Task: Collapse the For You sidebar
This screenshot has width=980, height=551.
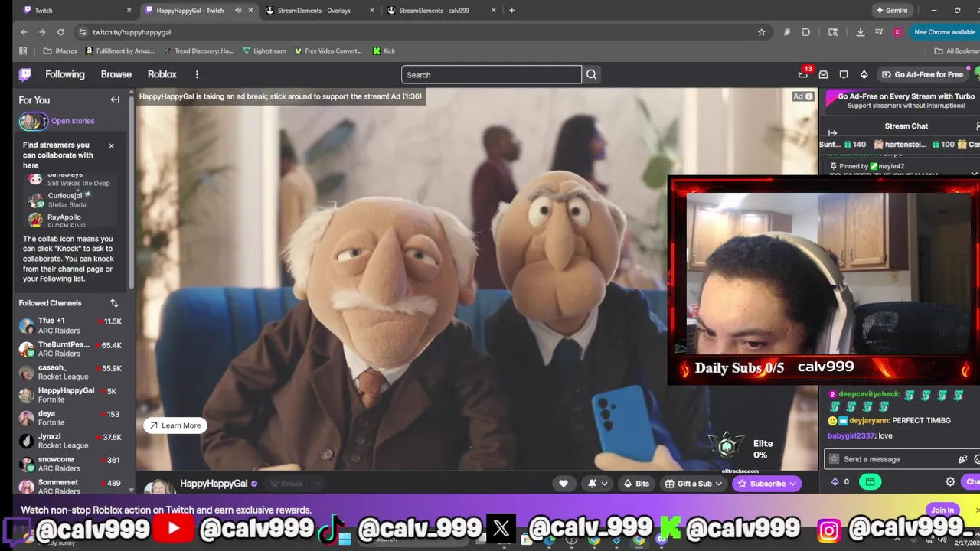Action: click(115, 99)
